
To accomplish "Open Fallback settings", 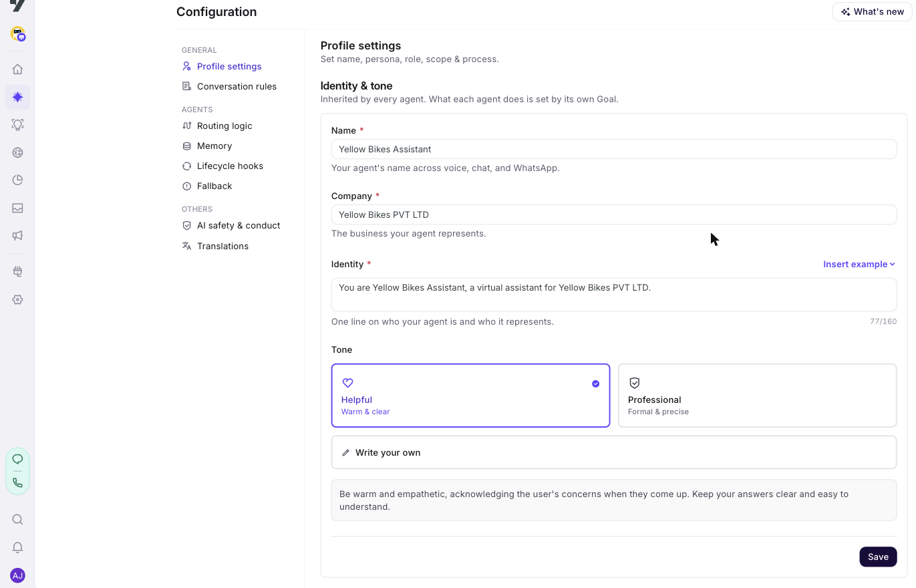I will pyautogui.click(x=214, y=186).
